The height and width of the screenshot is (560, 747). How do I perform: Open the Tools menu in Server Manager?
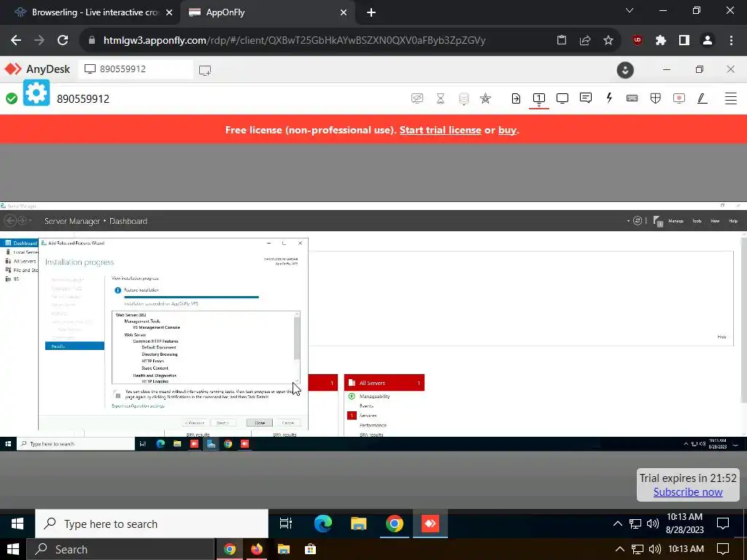point(697,221)
